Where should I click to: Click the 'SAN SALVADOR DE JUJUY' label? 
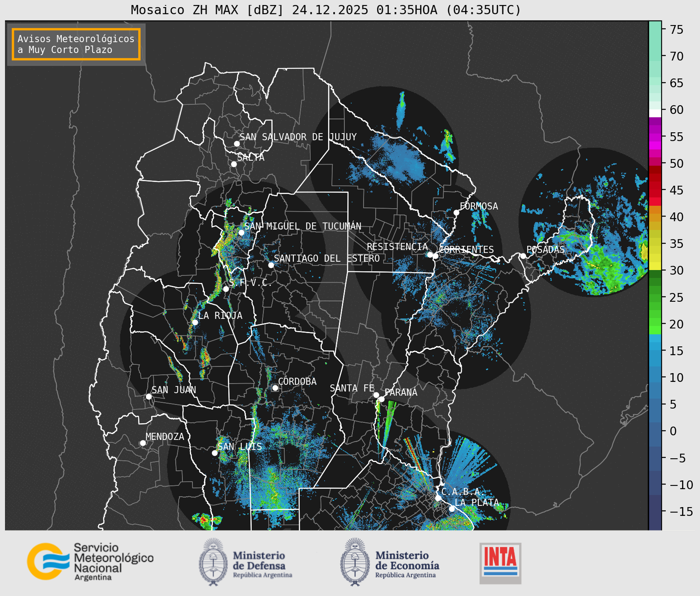[x=298, y=137]
